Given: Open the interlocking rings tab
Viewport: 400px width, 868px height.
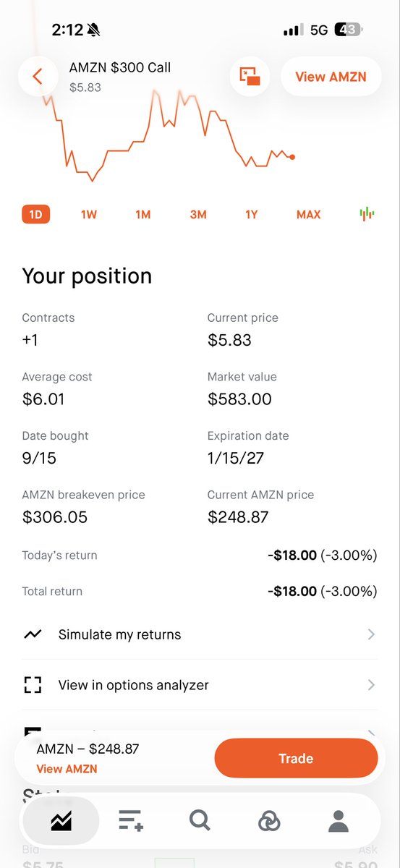Looking at the screenshot, I should pyautogui.click(x=268, y=820).
